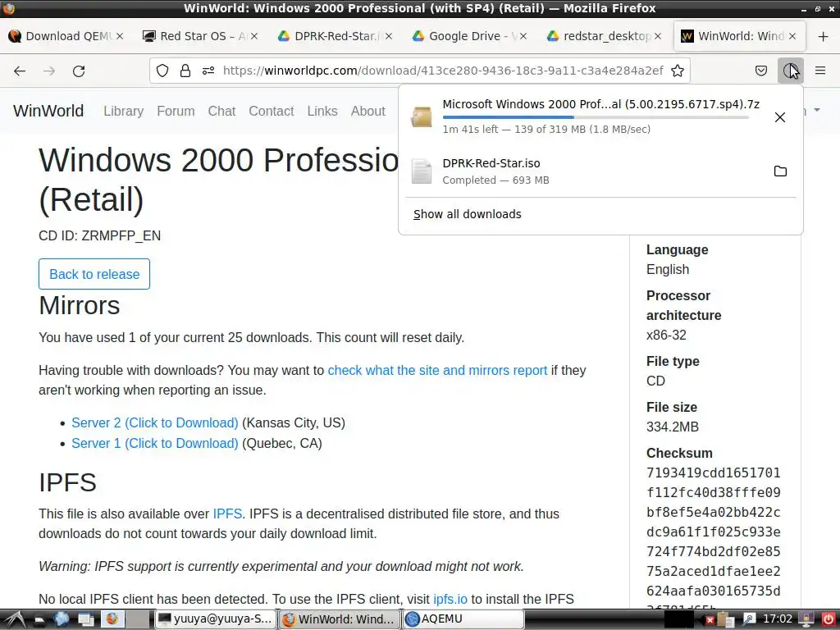Click the taskbar clock showing 17:02
Viewport: 840px width, 630px height.
coord(777,619)
